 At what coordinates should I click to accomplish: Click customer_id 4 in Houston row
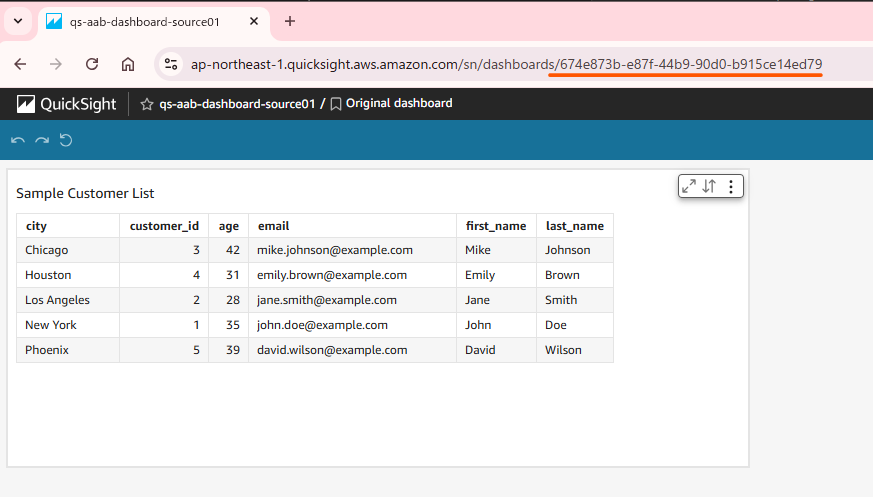pyautogui.click(x=164, y=275)
